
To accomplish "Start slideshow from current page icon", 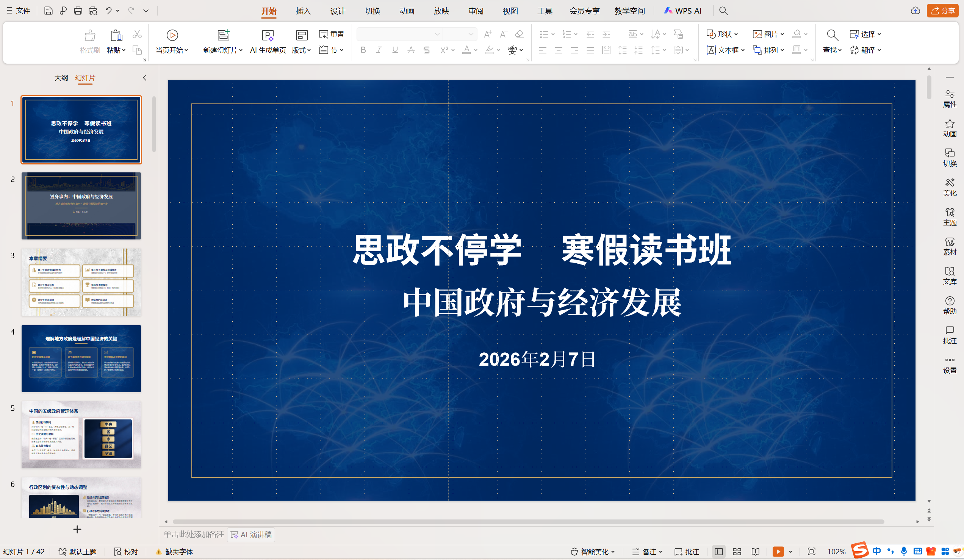I will coord(172,36).
